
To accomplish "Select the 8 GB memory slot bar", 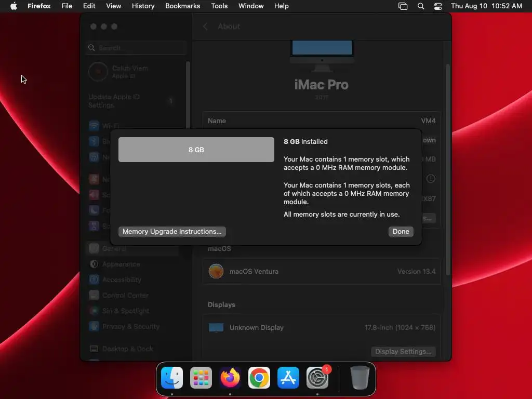I will [196, 150].
